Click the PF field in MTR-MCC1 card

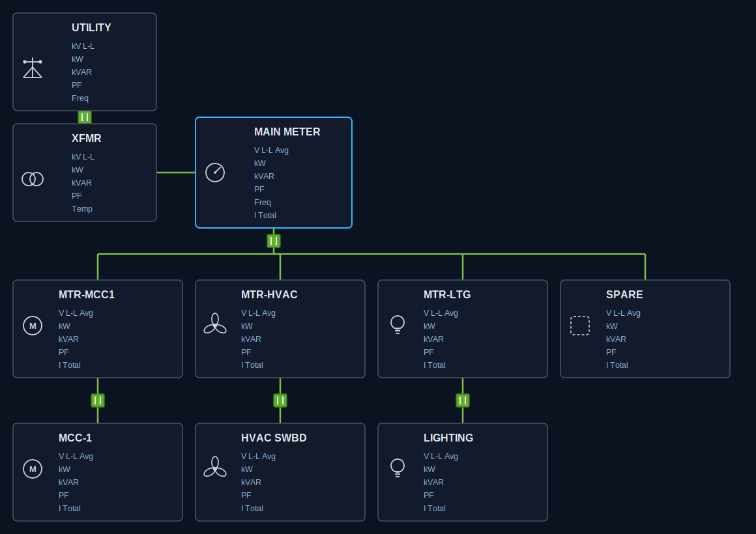click(64, 352)
